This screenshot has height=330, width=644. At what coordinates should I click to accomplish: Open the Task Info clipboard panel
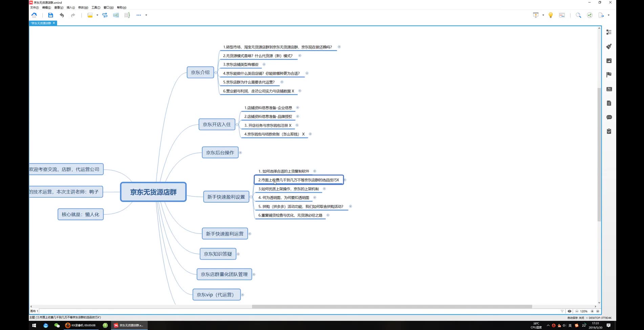pos(609,131)
